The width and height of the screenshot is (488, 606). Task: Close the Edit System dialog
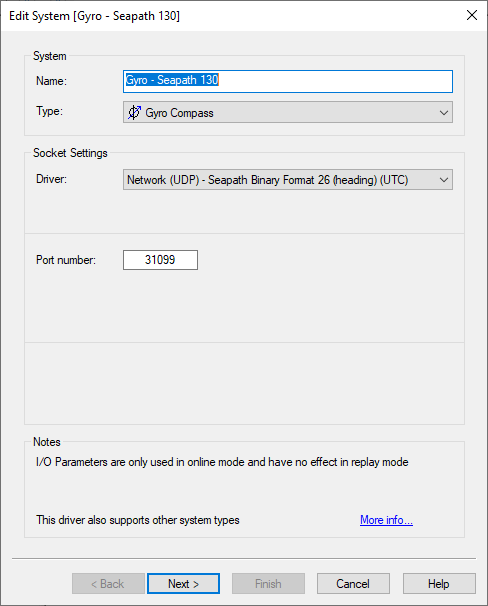click(472, 15)
